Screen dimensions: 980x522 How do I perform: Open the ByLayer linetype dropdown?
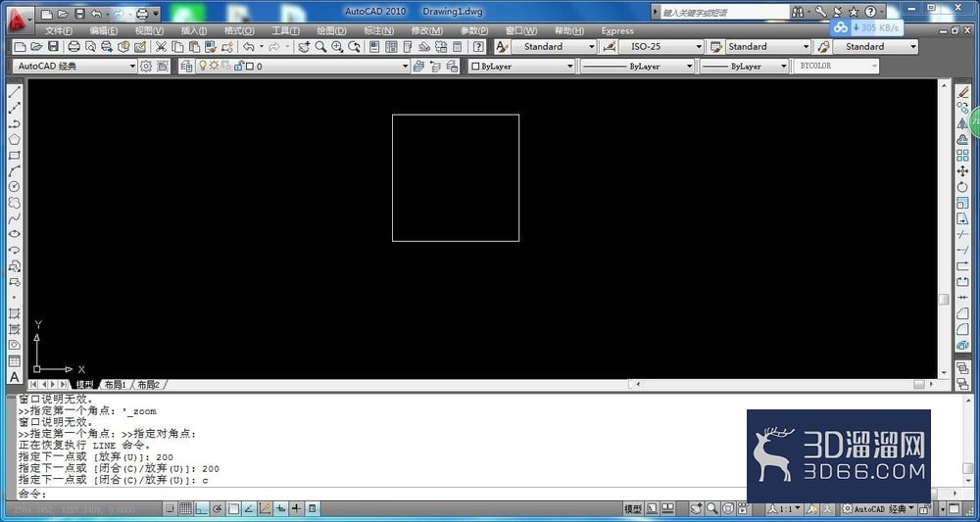point(638,66)
